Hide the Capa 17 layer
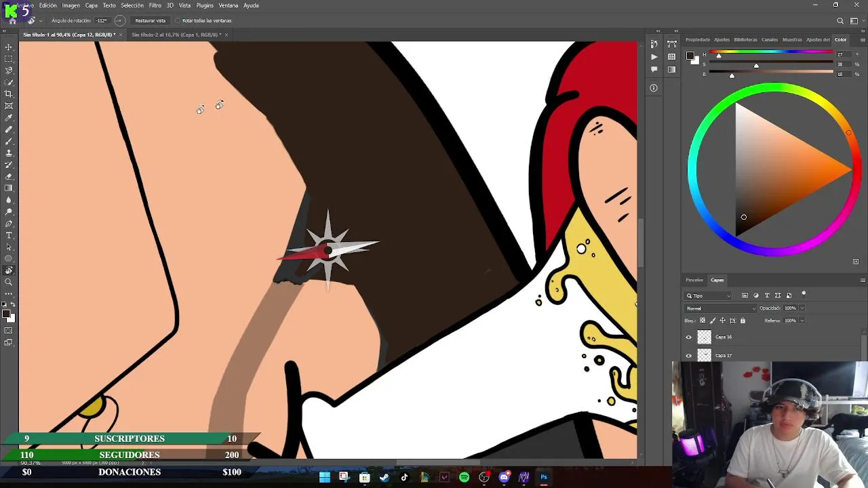Viewport: 868px width, 488px height. pyautogui.click(x=689, y=356)
